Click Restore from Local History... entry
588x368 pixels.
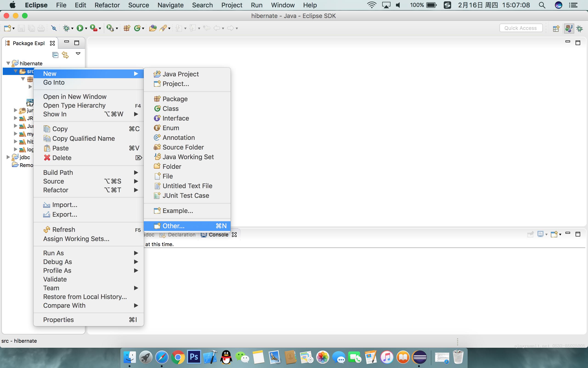click(88, 297)
